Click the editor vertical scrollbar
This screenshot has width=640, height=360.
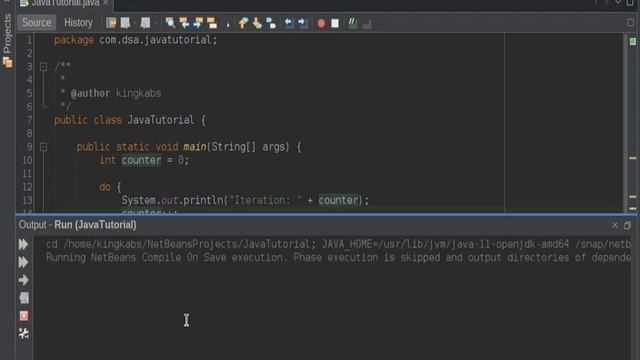626,122
